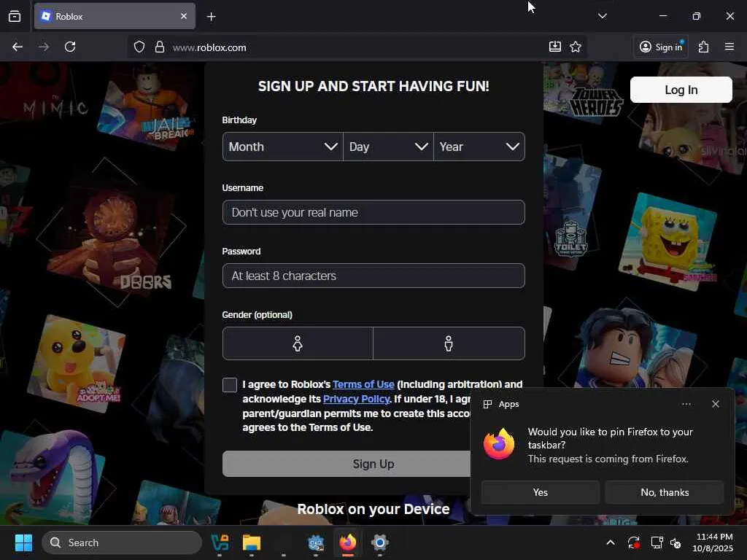This screenshot has height=560, width=747.
Task: Focus the Password input field
Action: coord(373,276)
